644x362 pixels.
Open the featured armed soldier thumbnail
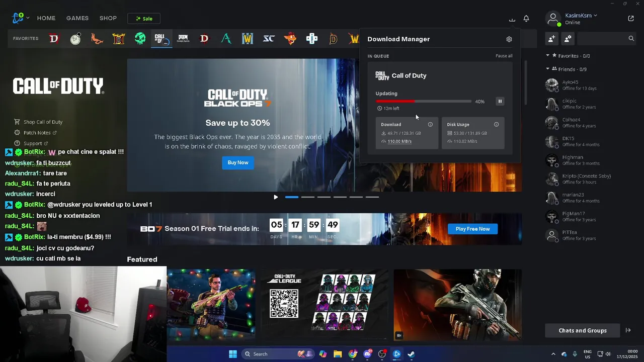click(457, 305)
